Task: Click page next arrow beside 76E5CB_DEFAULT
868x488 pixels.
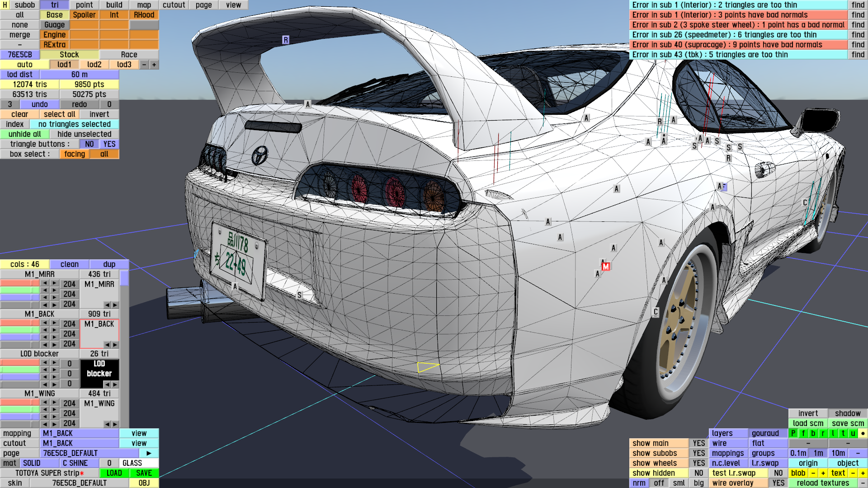Action: click(149, 453)
